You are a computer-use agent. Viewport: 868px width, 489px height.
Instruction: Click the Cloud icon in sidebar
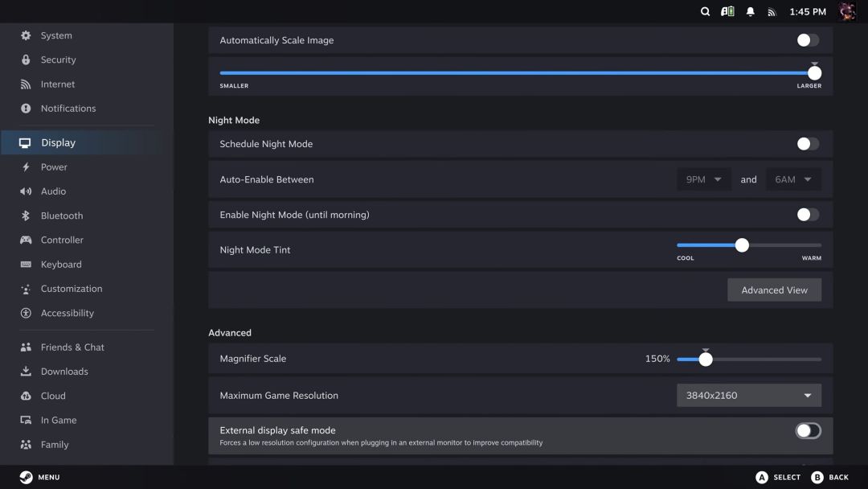click(26, 396)
